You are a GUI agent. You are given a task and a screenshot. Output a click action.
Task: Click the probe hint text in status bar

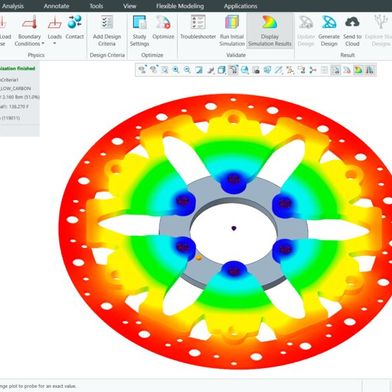[x=38, y=386]
